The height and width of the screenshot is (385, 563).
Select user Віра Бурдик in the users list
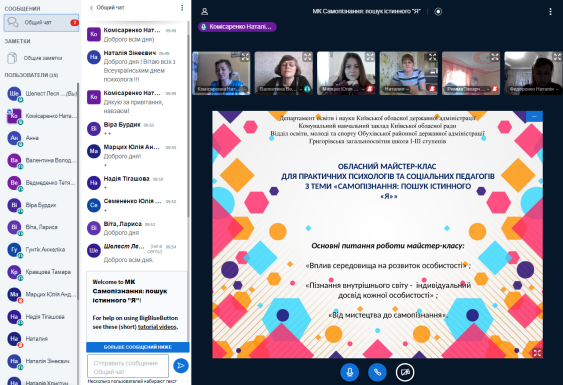pyautogui.click(x=41, y=205)
